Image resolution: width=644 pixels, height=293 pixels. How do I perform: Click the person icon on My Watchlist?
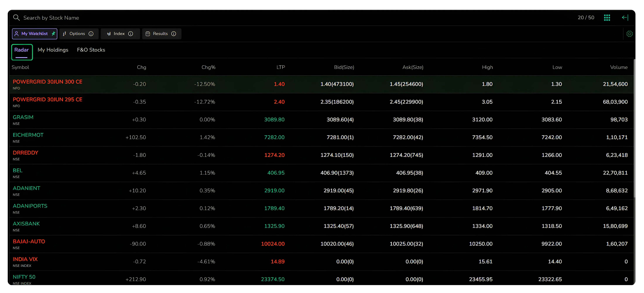point(17,34)
